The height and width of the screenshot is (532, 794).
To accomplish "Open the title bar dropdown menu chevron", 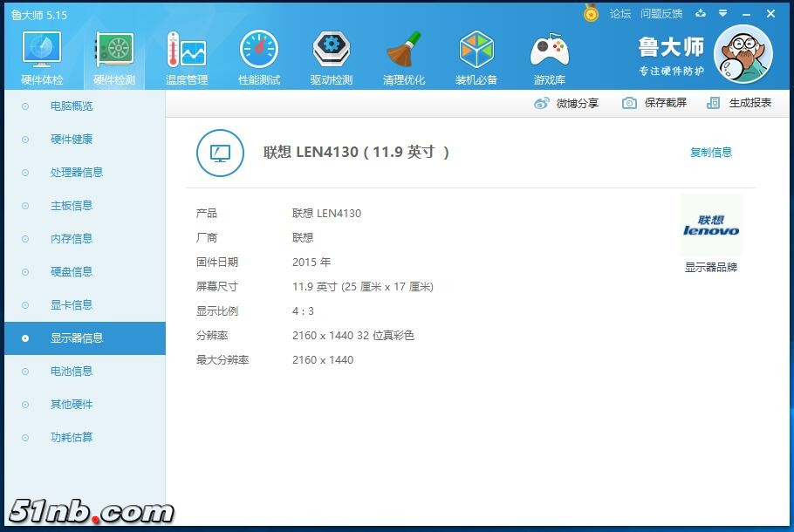I will click(722, 14).
